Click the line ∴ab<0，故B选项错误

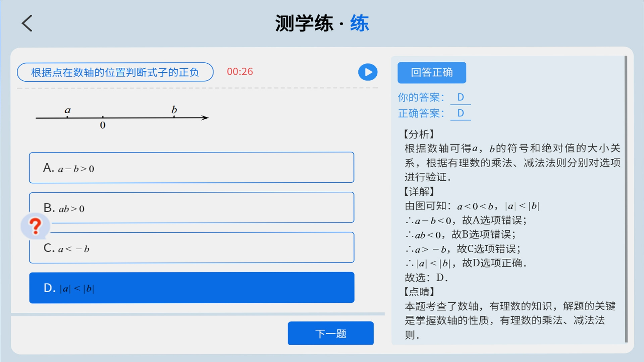point(460,234)
